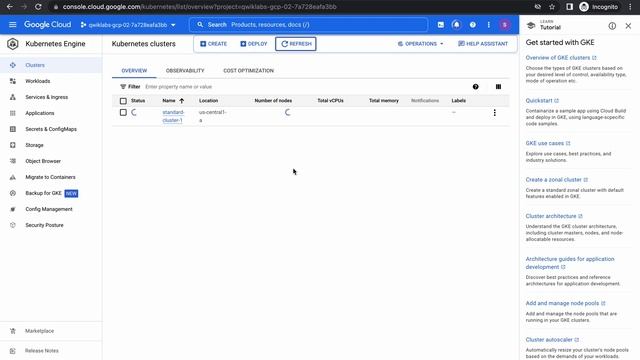640x360 pixels.
Task: Open Storage in the sidebar
Action: click(34, 145)
